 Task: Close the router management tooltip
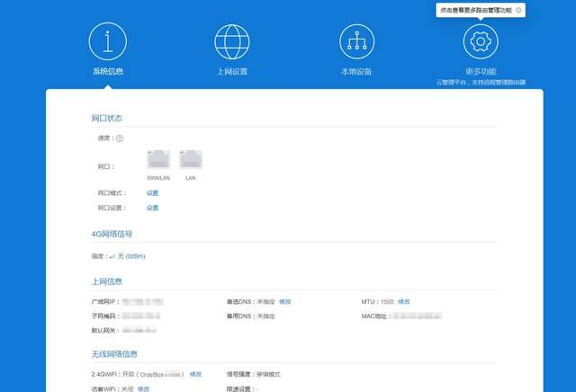coord(518,10)
